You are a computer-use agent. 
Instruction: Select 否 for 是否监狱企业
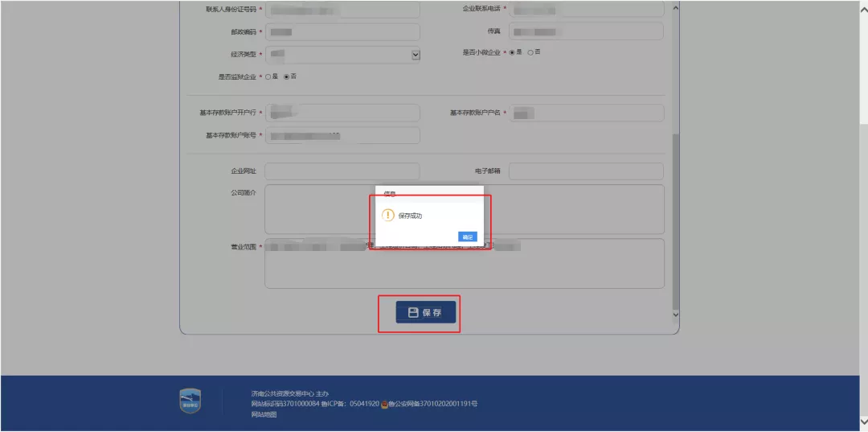point(286,76)
